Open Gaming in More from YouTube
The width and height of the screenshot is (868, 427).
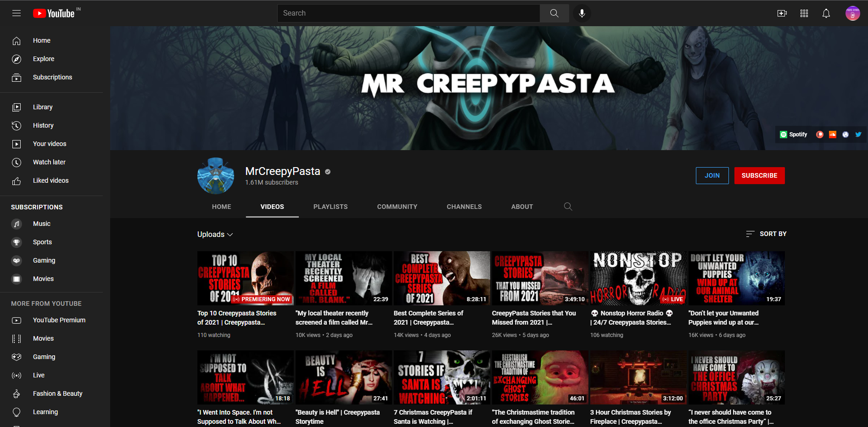(x=51, y=357)
